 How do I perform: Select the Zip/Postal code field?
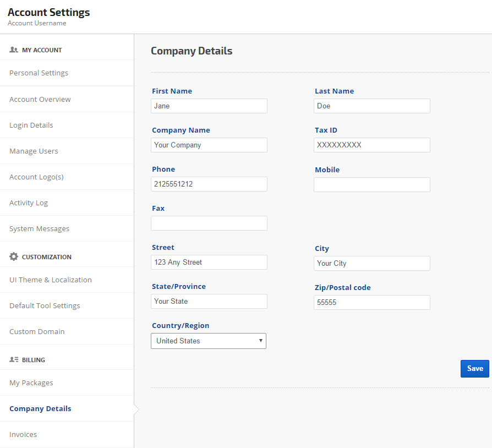tap(371, 302)
